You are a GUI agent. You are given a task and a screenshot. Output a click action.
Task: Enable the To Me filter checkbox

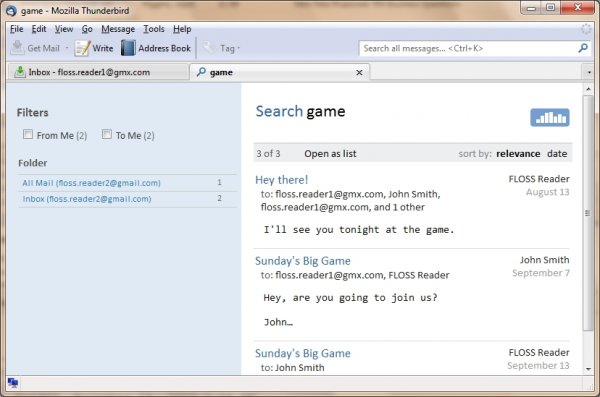click(107, 134)
